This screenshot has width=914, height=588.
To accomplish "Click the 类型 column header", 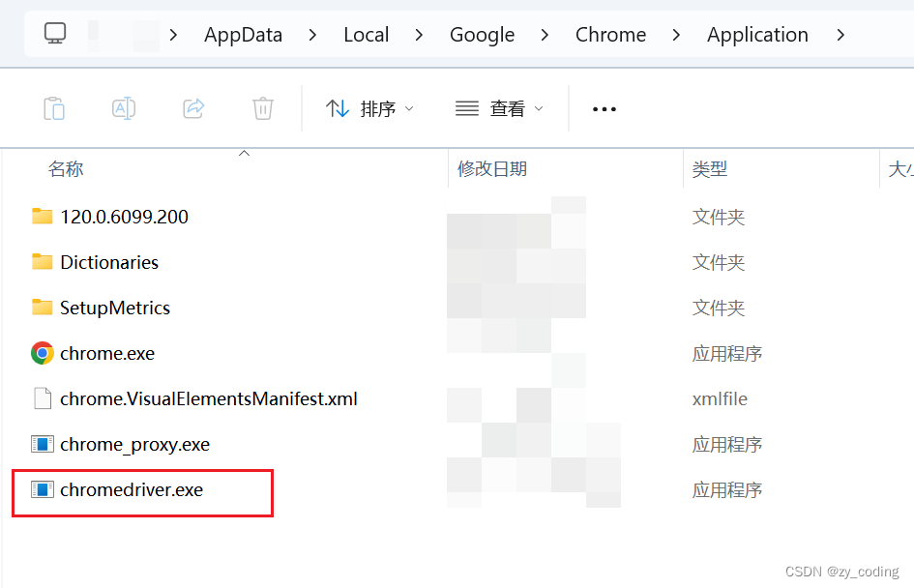I will 710,167.
